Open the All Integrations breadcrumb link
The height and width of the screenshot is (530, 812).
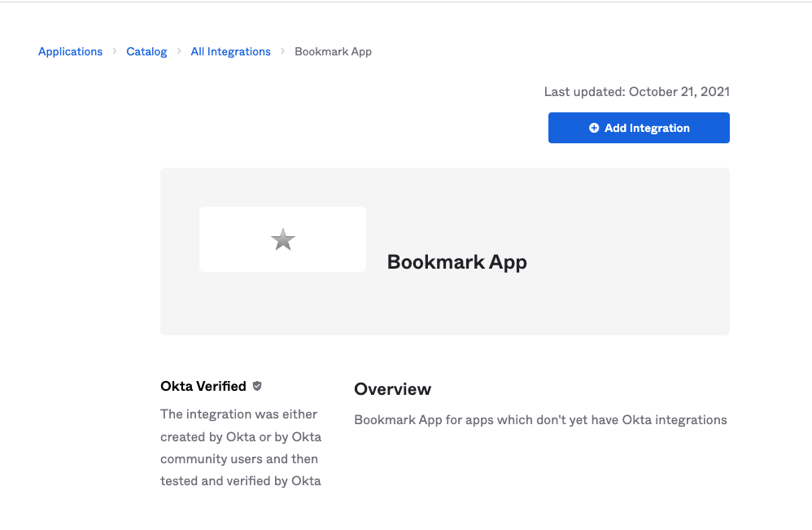click(230, 51)
